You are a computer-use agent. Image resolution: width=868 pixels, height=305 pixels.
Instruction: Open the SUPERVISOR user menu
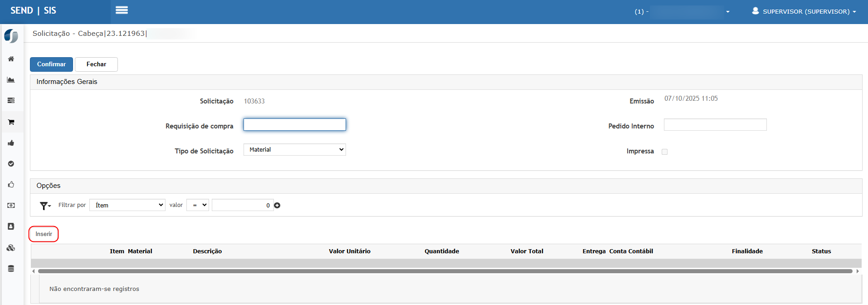click(804, 11)
